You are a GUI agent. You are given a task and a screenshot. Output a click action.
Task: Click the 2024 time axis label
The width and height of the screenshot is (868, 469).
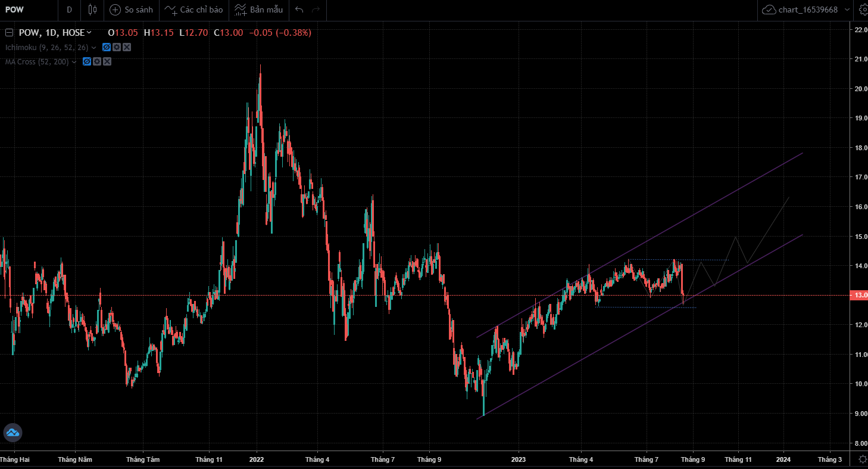(x=783, y=459)
